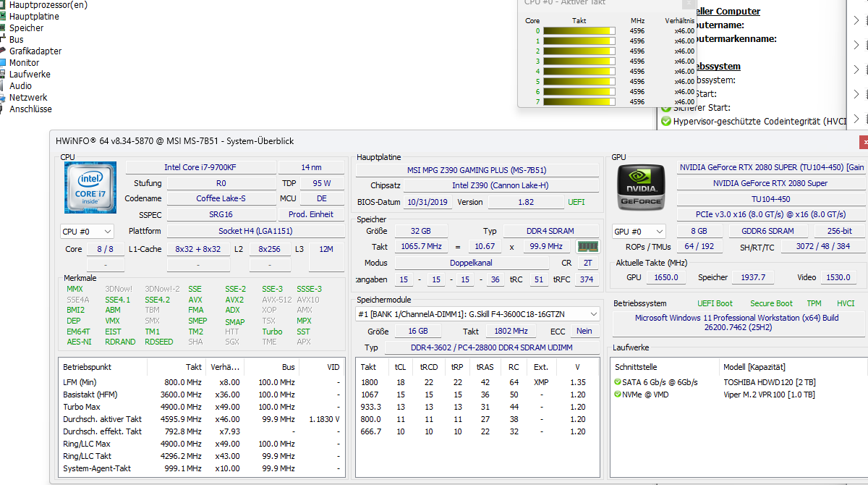This screenshot has width=868, height=485.
Task: Select Hauptplatine in the tree
Action: point(34,16)
